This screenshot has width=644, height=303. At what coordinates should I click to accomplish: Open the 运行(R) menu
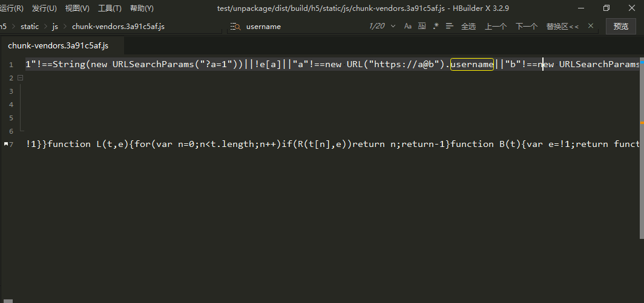[x=12, y=8]
